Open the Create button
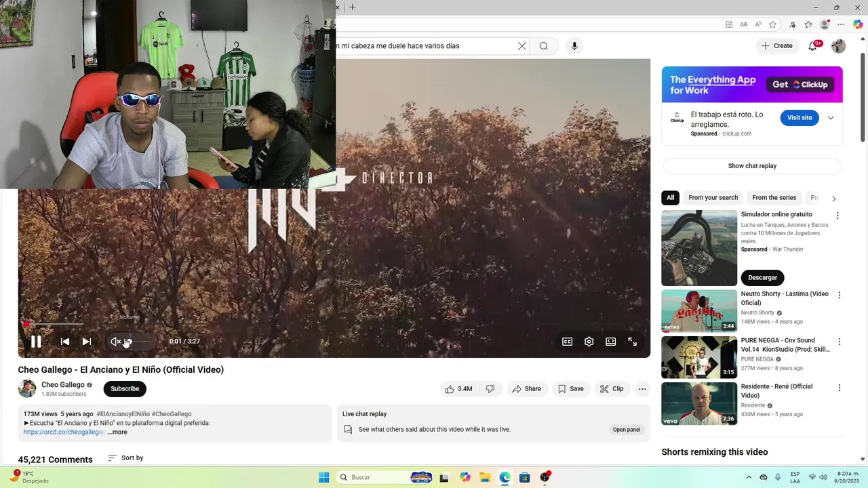 pyautogui.click(x=777, y=46)
